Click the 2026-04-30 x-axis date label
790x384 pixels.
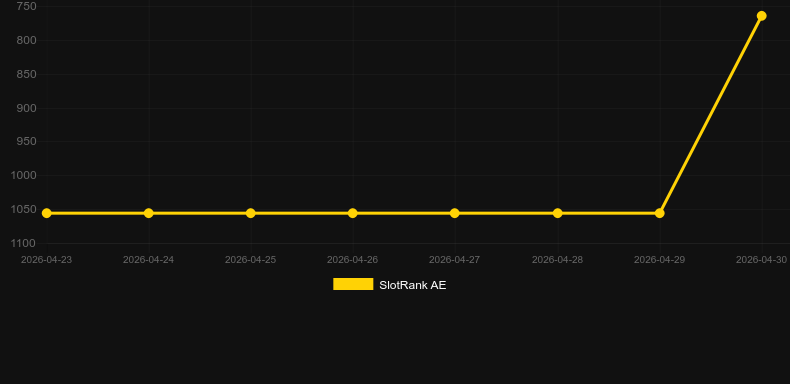tap(761, 260)
